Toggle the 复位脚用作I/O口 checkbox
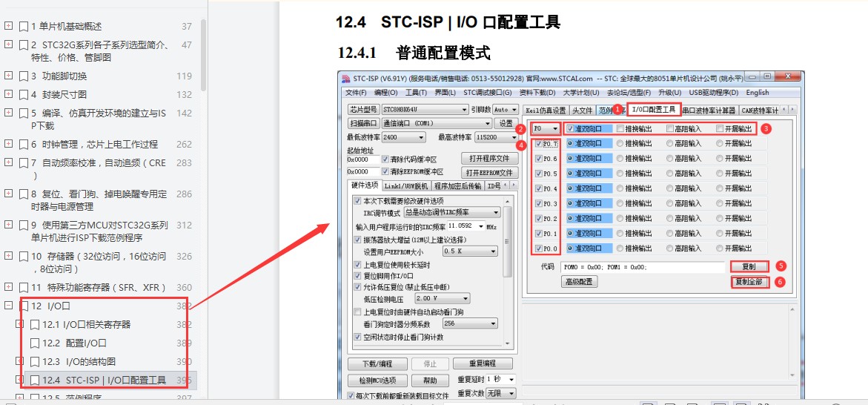Viewport: 868px width, 405px height. (x=357, y=275)
